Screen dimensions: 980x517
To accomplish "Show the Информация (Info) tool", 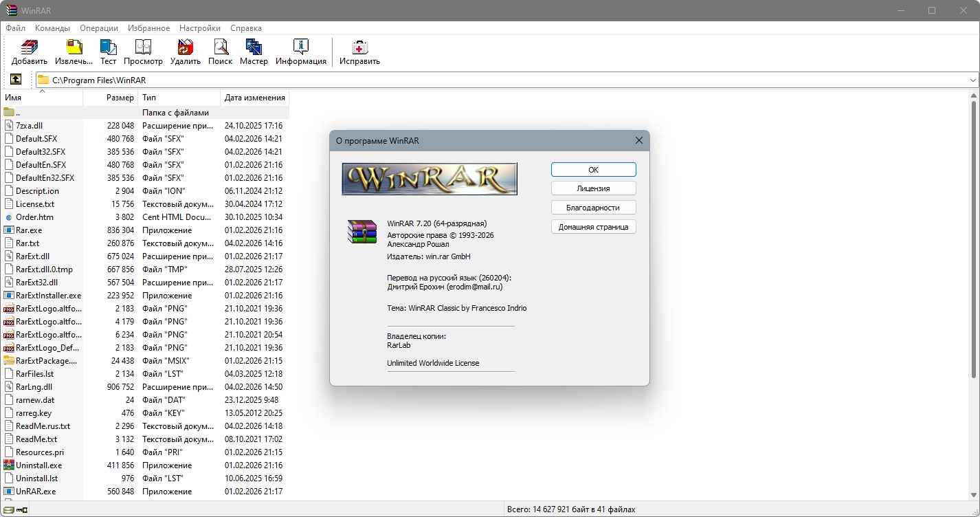I will [301, 52].
